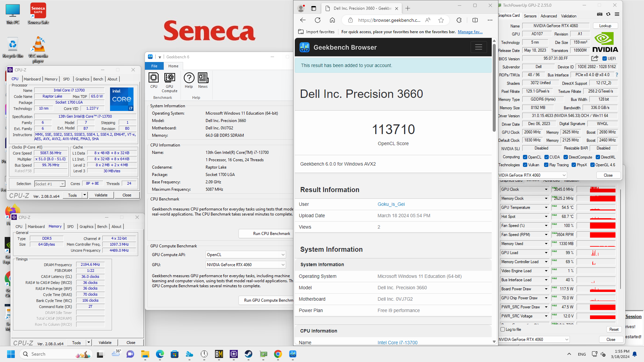Click the GPU-Z sensors list scrollbar
The height and width of the screenshot is (362, 644).
621,239
